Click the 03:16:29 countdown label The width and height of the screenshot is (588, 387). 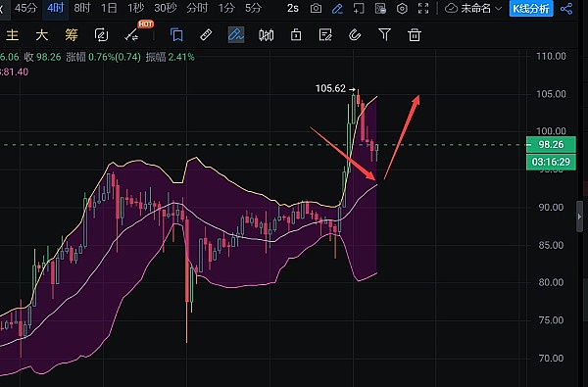tap(551, 162)
